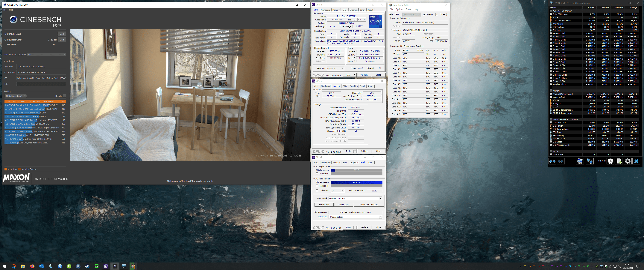
Task: Switch to HWiNFO taskbar icon
Action: pos(124,266)
